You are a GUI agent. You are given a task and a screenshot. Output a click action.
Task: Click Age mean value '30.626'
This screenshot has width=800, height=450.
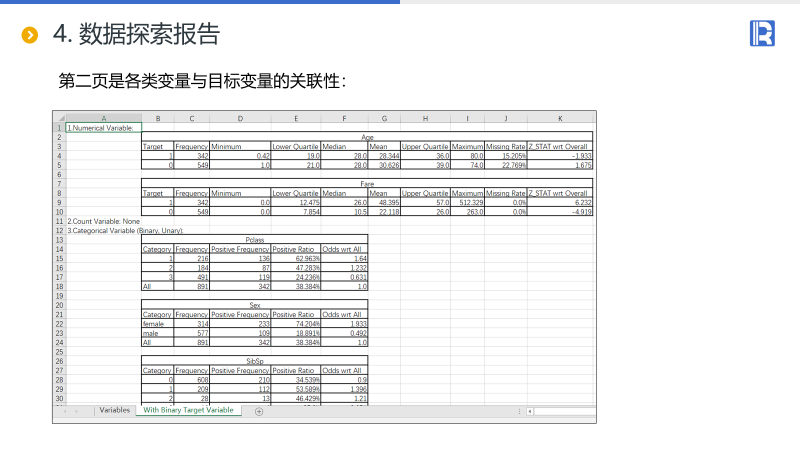(384, 165)
